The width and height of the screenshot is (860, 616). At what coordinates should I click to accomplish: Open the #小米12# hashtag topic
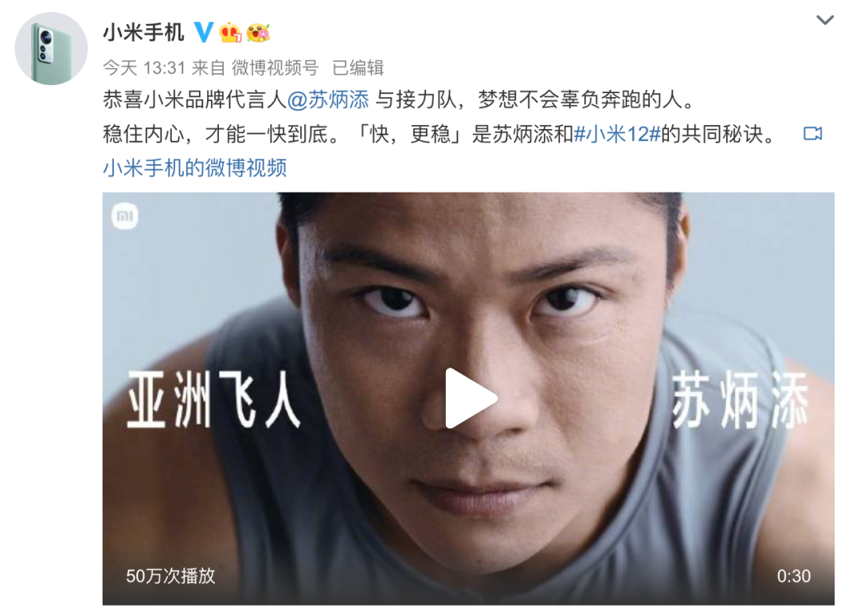617,134
